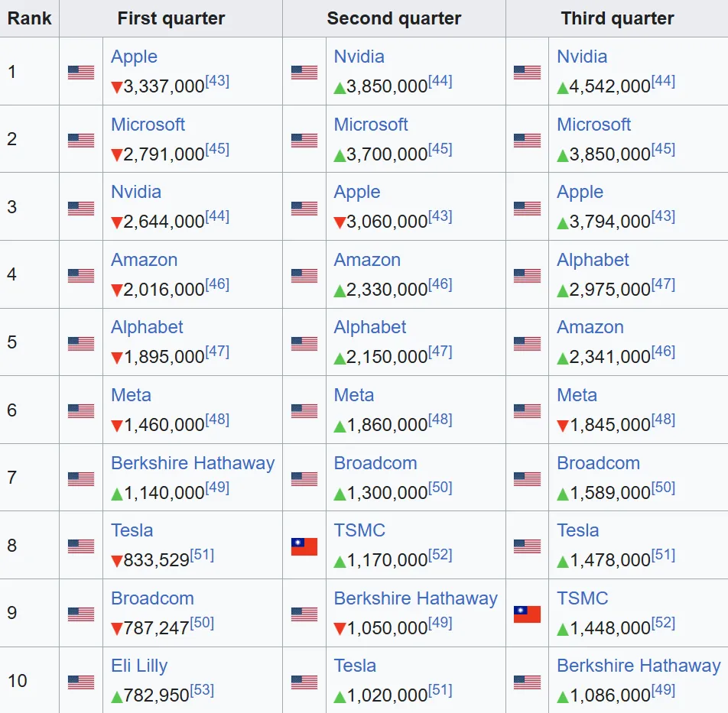
Task: Click the US flag beside second-quarter rank 1 Nvidia
Action: click(x=304, y=73)
